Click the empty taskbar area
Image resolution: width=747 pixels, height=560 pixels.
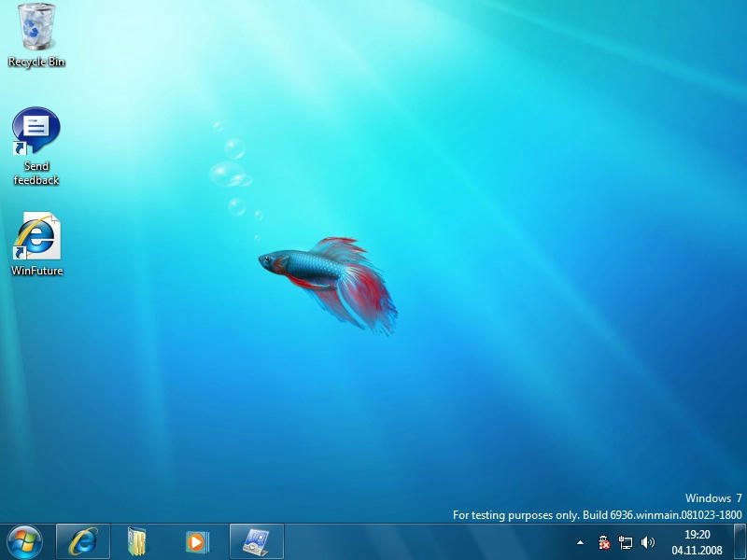coord(420,542)
